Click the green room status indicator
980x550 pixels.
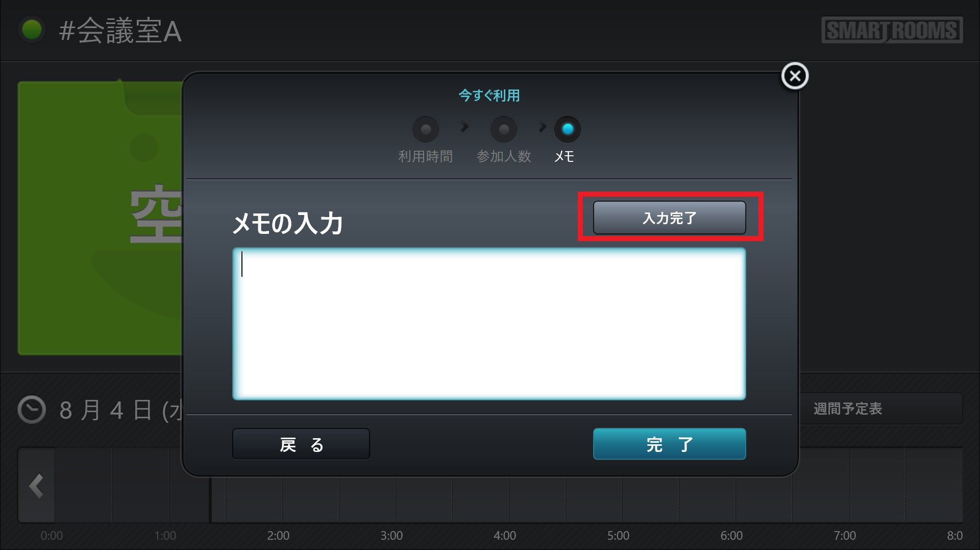pyautogui.click(x=32, y=30)
